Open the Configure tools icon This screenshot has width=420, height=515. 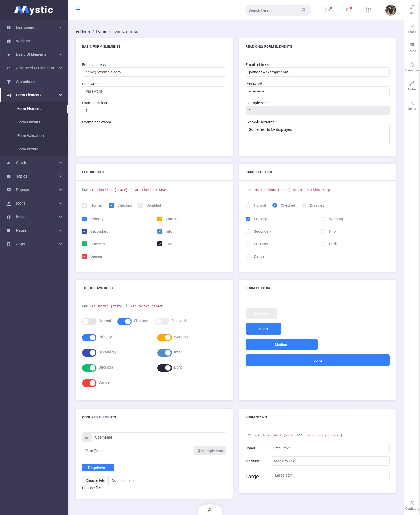pos(412,503)
